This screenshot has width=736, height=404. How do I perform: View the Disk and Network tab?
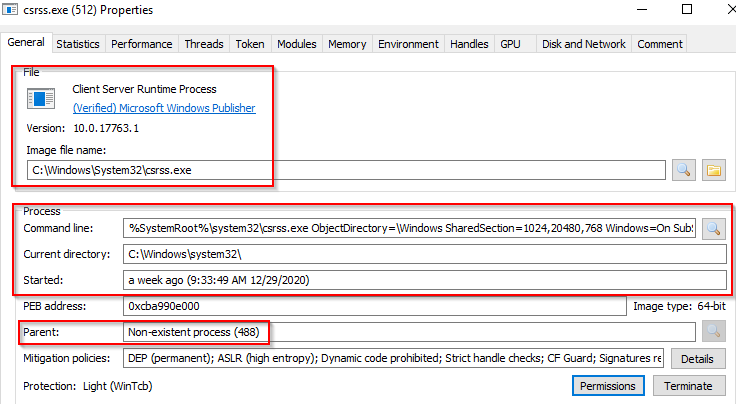[x=583, y=44]
